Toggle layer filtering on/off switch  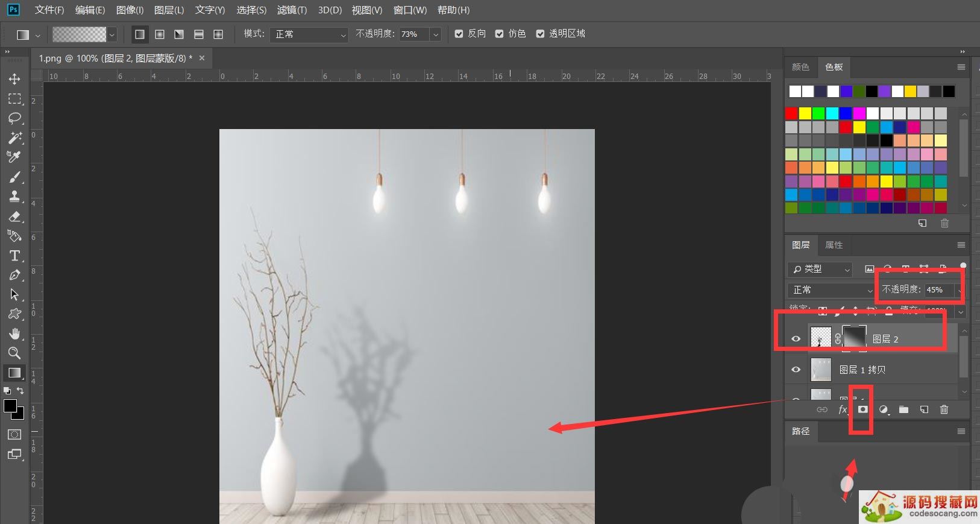click(963, 266)
